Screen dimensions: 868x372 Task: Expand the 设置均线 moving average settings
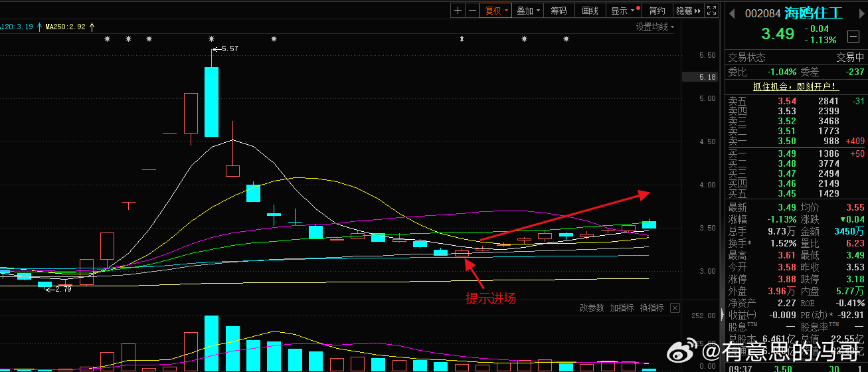[x=655, y=27]
